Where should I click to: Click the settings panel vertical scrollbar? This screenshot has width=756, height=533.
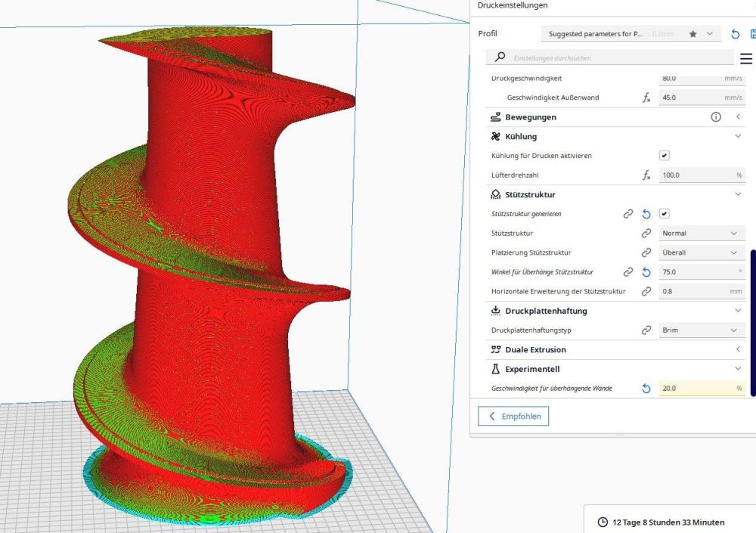pos(753,323)
